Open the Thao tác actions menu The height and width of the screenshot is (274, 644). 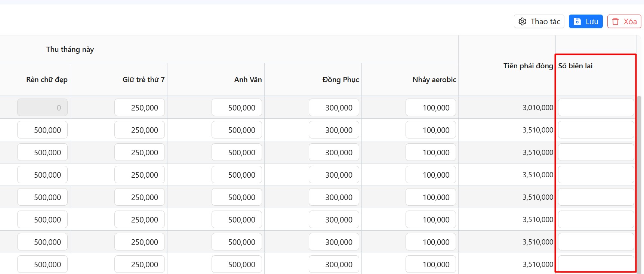point(539,22)
